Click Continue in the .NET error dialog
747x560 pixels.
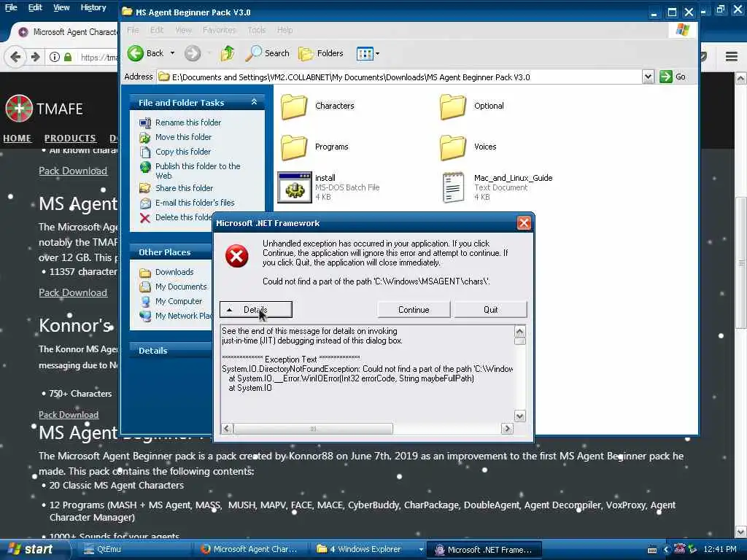coord(414,309)
